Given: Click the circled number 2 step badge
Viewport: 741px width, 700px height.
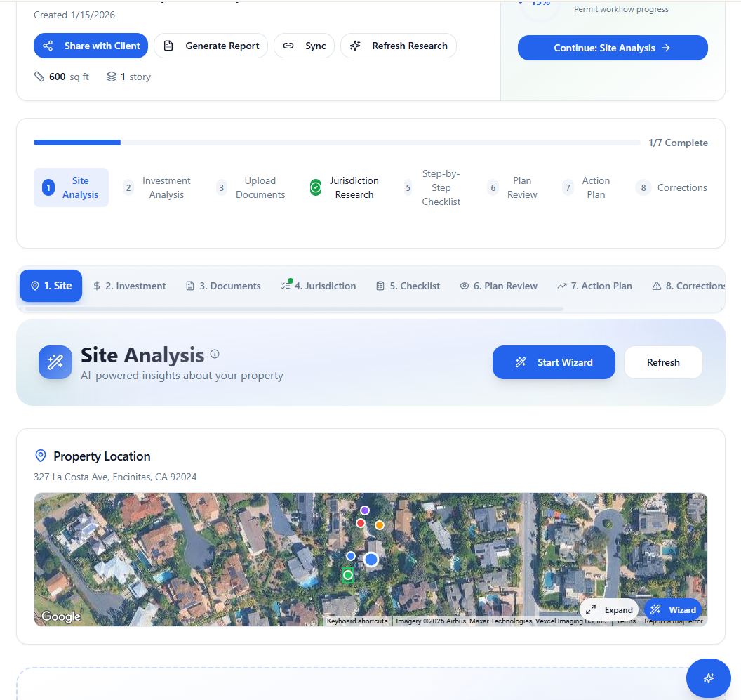Looking at the screenshot, I should tap(128, 187).
